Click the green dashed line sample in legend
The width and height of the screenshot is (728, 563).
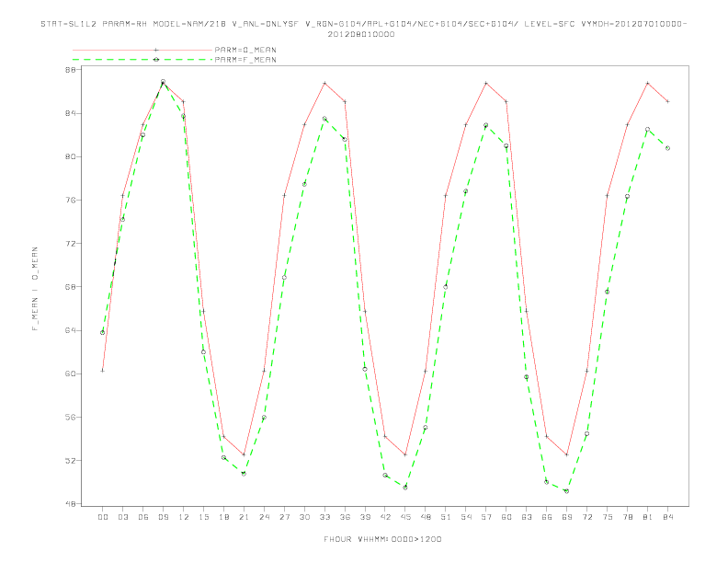[142, 60]
